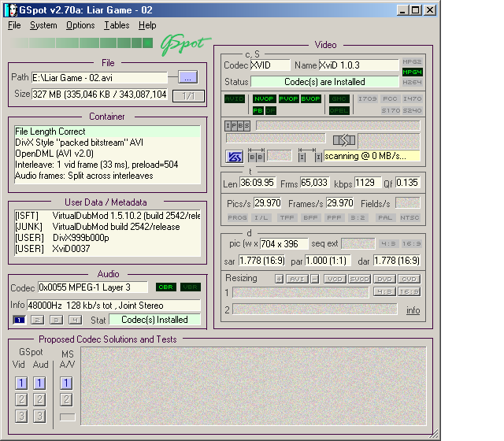Click the CBR audio indicator
Image resolution: width=504 pixels, height=441 pixels.
tap(166, 287)
